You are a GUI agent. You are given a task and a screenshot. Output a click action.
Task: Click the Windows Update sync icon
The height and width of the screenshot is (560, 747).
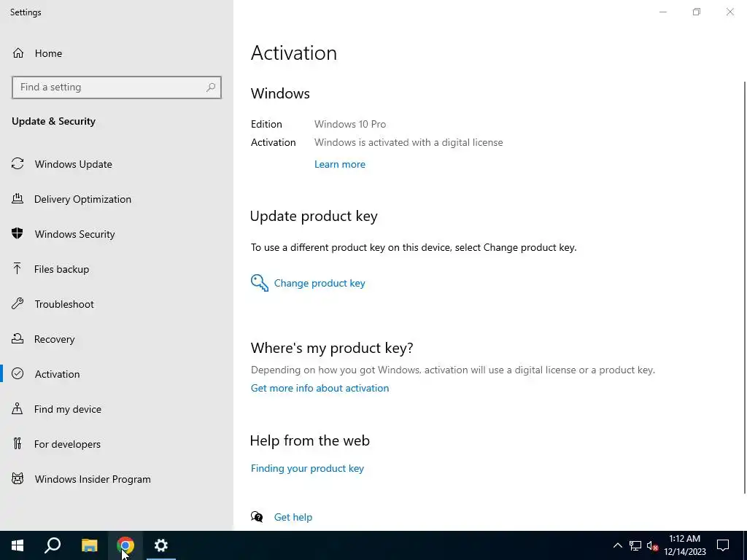pyautogui.click(x=18, y=164)
